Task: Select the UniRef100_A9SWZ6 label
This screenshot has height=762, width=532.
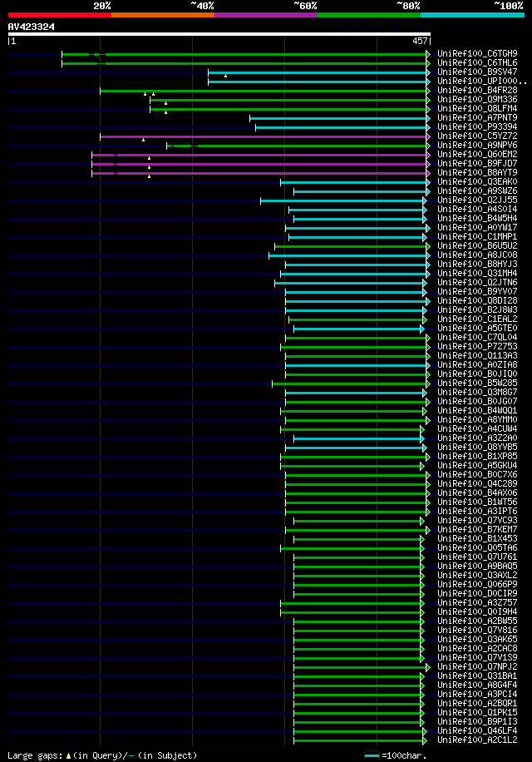Action: (x=477, y=191)
